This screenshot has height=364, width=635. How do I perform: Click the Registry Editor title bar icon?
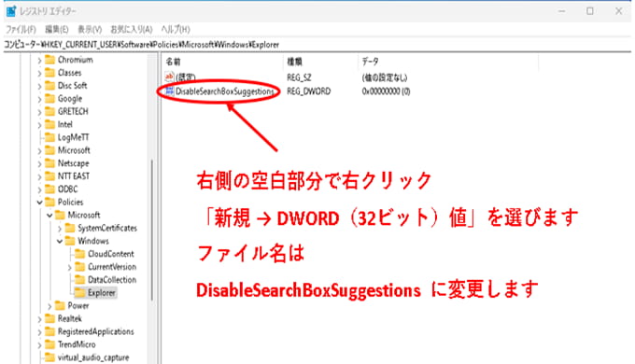tap(11, 11)
